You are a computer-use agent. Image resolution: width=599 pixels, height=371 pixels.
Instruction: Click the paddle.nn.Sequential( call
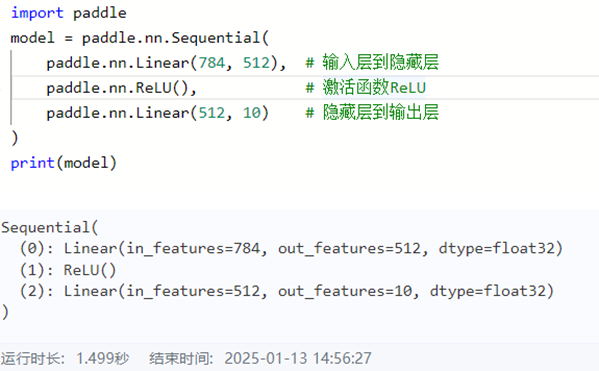click(x=175, y=38)
